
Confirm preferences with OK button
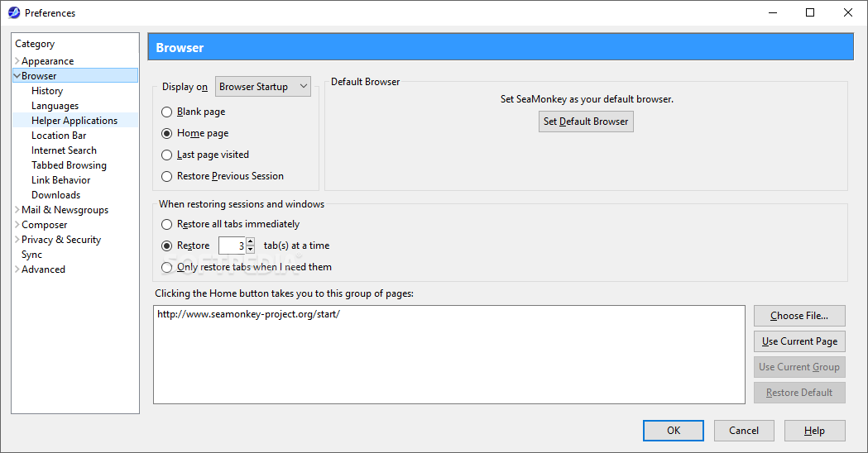tap(674, 431)
